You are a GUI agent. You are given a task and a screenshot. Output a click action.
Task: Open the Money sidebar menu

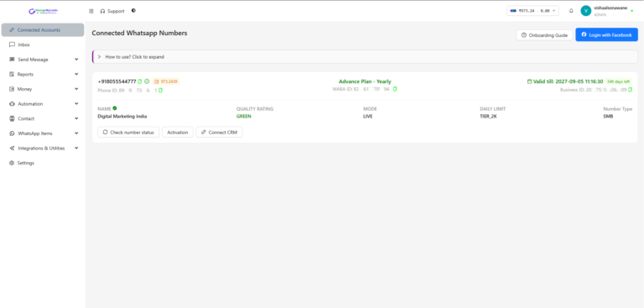pyautogui.click(x=43, y=89)
